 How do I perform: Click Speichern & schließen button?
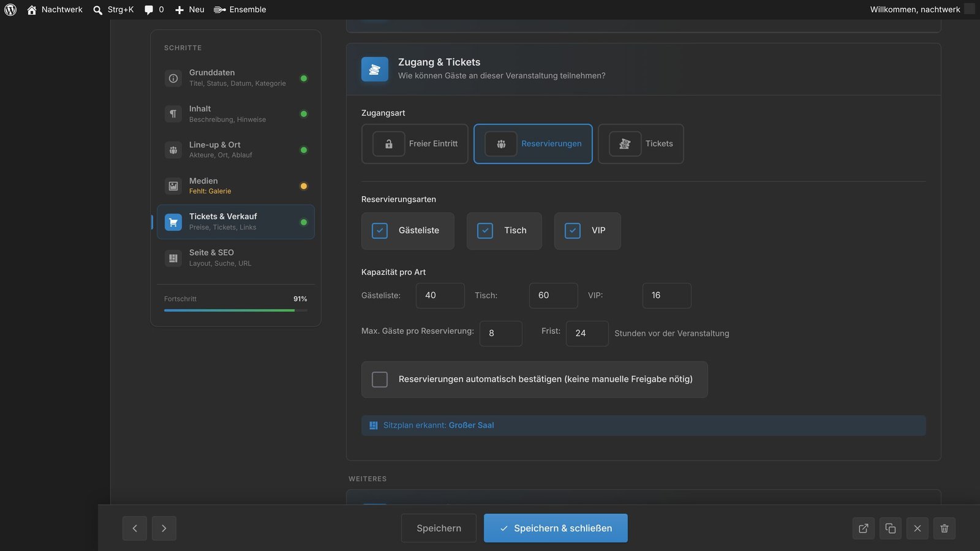556,528
